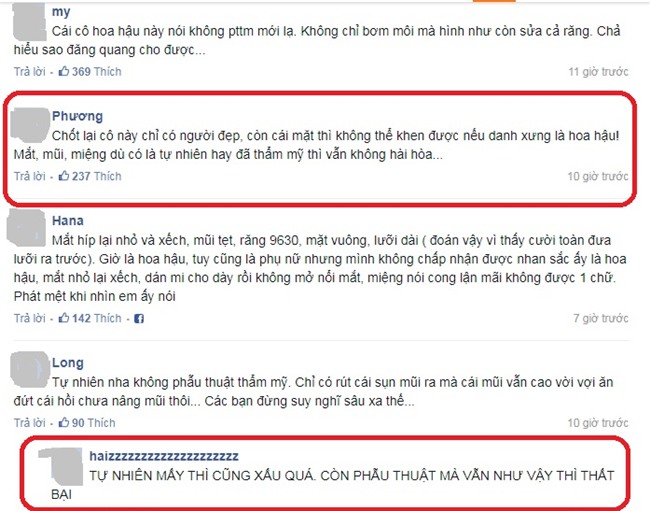Open Phương's profile name link
650x511 pixels.
tap(77, 116)
